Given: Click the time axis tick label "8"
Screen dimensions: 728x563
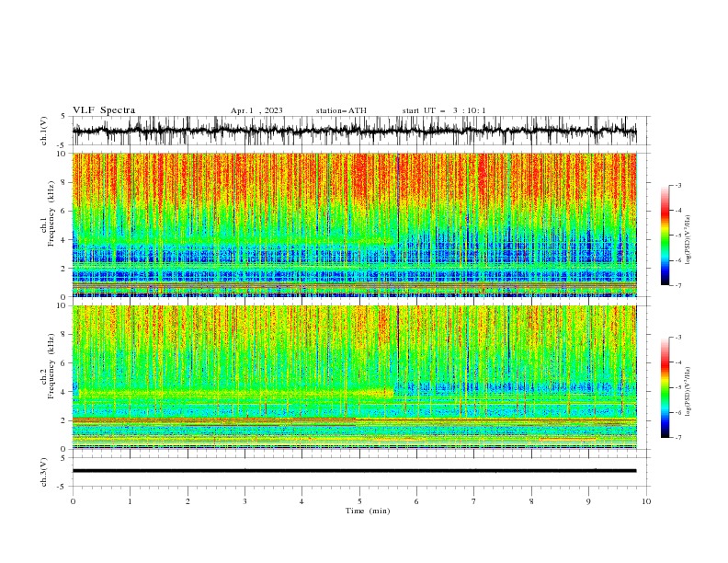Looking at the screenshot, I should point(531,501).
